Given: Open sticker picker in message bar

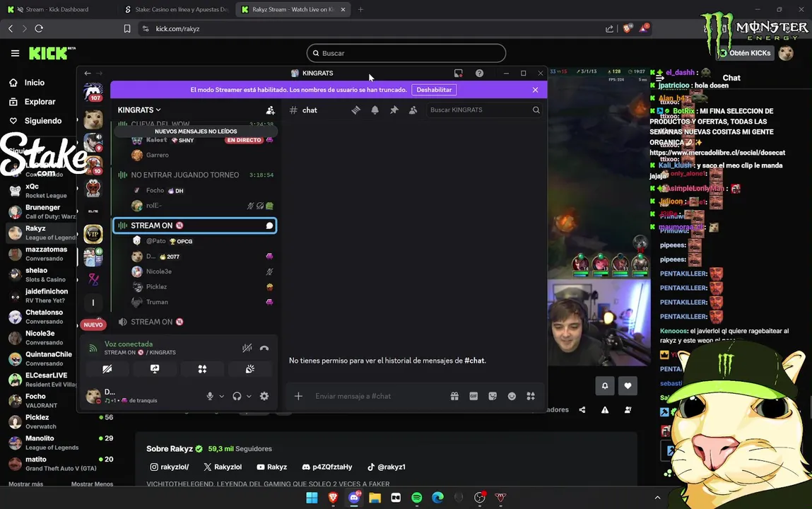Looking at the screenshot, I should pyautogui.click(x=493, y=396).
